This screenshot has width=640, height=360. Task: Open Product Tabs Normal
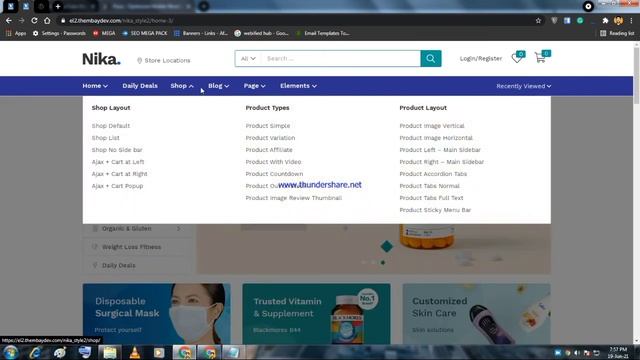429,186
